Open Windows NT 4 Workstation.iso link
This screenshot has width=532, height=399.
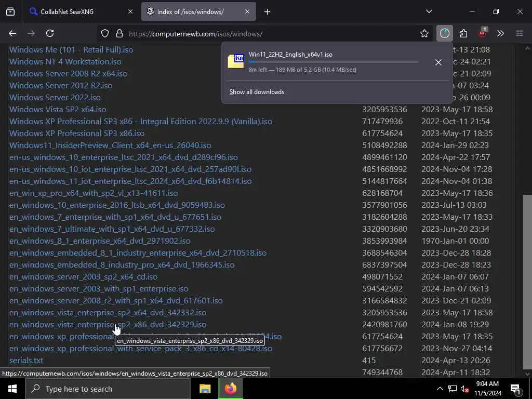coord(65,62)
